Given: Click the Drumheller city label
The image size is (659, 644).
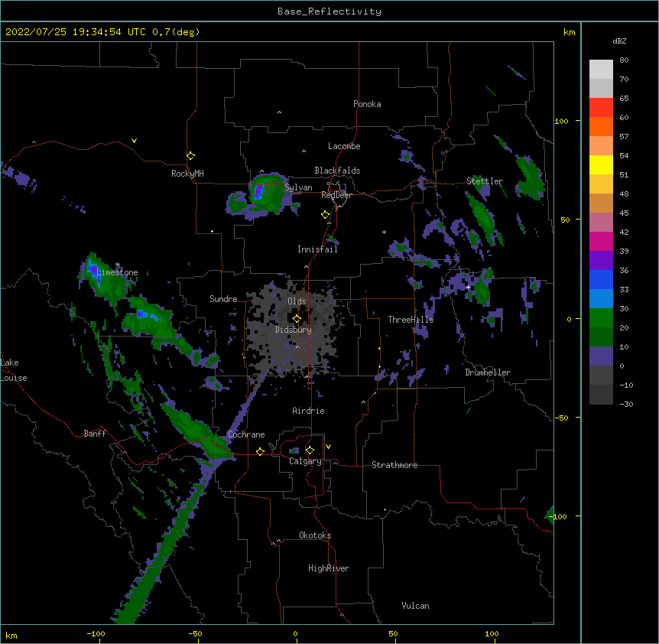Looking at the screenshot, I should tap(488, 372).
